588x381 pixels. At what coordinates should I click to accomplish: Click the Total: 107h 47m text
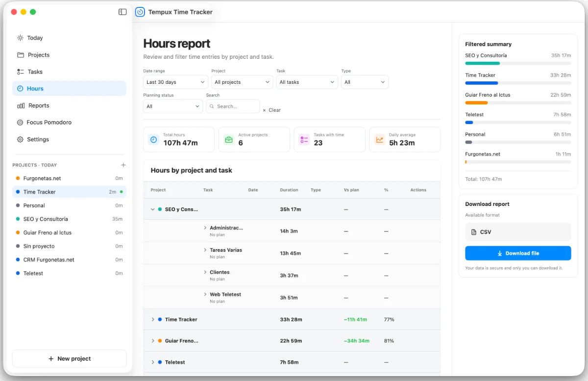click(483, 179)
